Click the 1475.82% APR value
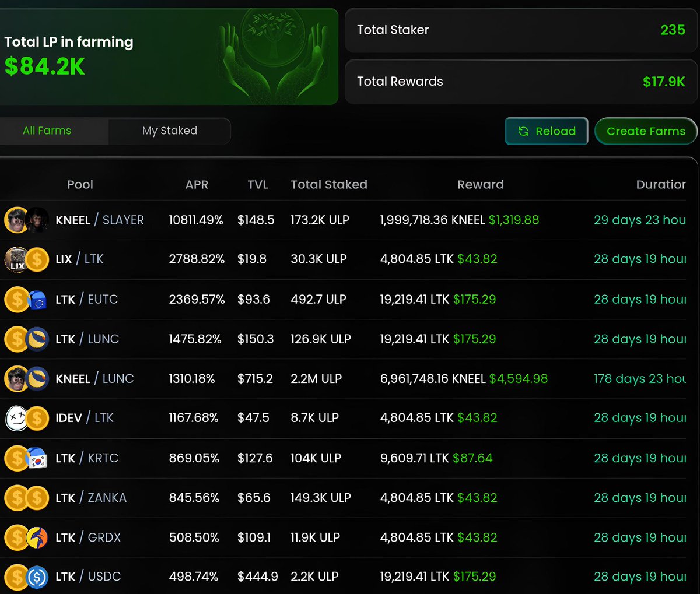Viewport: 700px width, 594px height. [x=195, y=339]
